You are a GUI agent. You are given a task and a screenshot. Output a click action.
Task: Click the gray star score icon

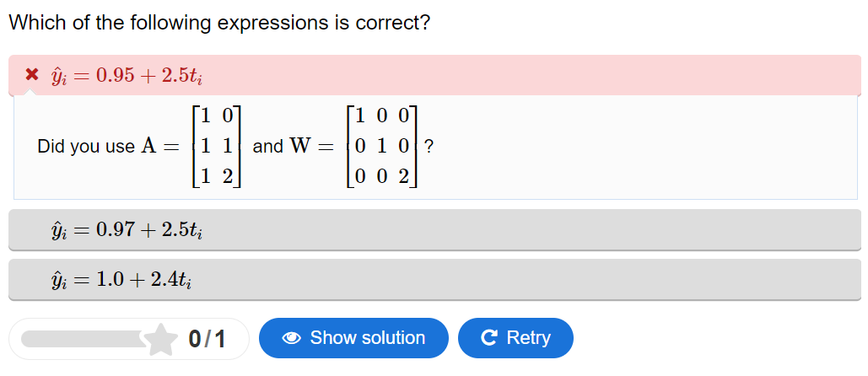(x=159, y=339)
